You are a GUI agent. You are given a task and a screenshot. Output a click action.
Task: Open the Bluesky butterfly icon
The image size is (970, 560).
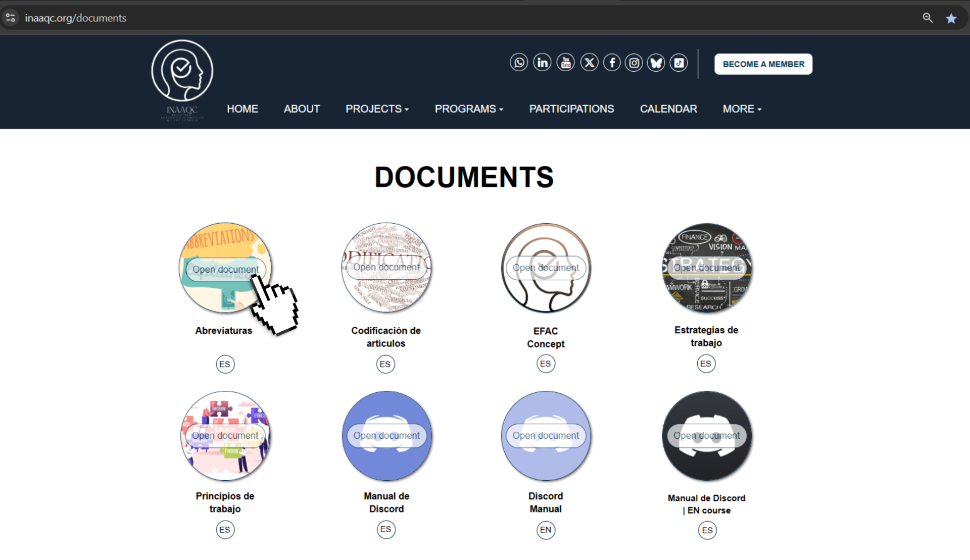(656, 63)
